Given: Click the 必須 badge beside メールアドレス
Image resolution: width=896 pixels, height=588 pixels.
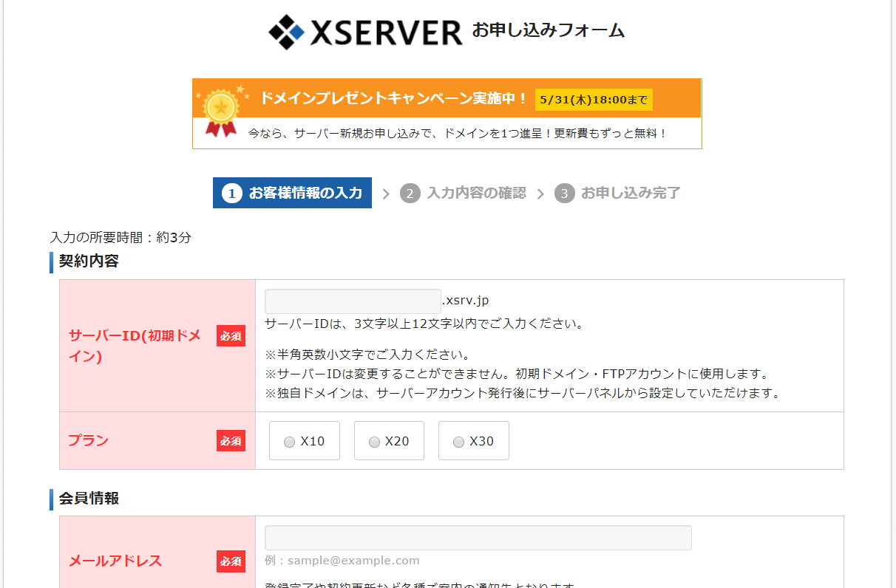Looking at the screenshot, I should coord(231,561).
